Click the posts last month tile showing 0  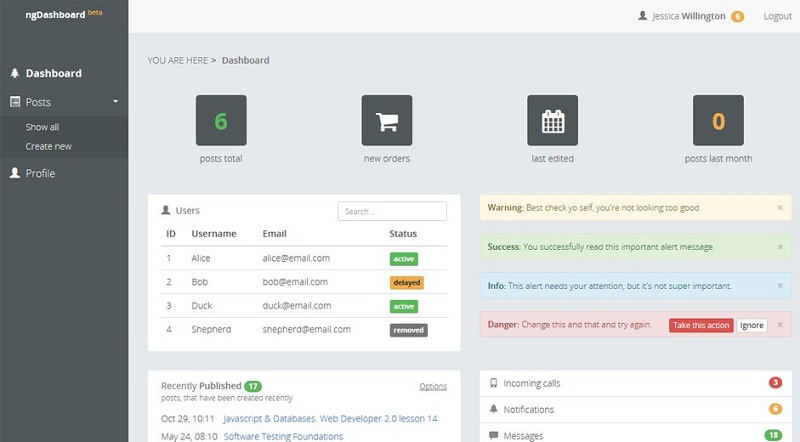coord(718,120)
